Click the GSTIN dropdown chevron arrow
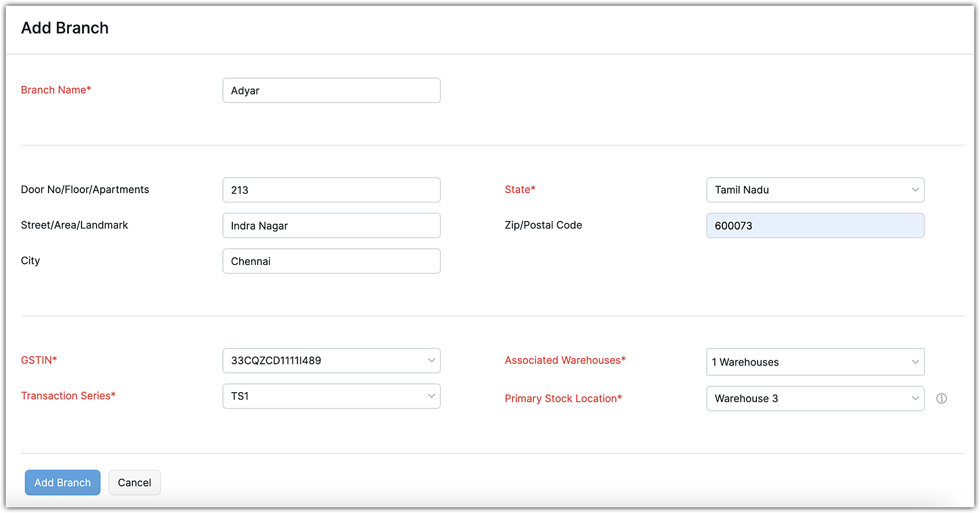The width and height of the screenshot is (980, 513). tap(431, 360)
